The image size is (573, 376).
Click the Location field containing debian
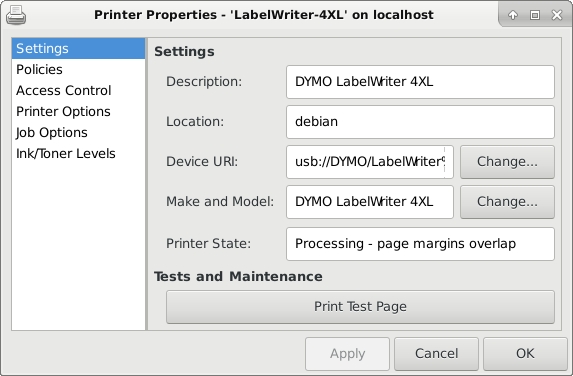(420, 122)
